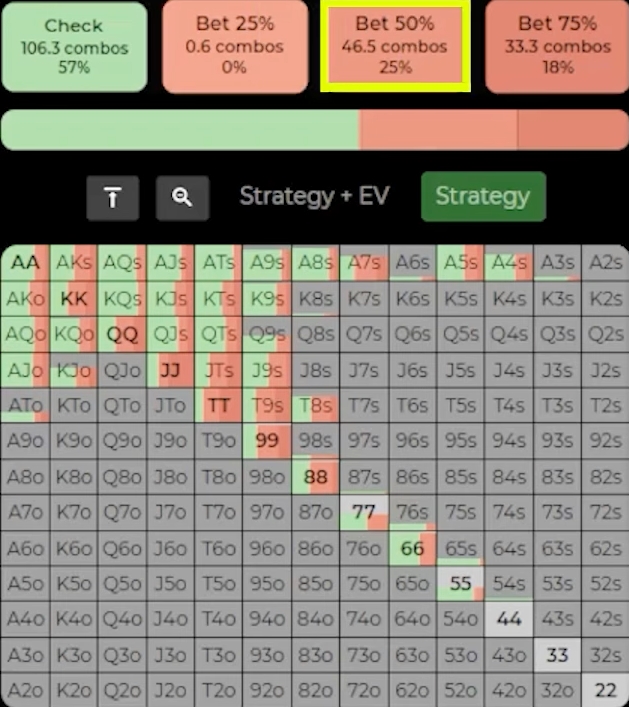
Task: Click the magnifier search icon button
Action: click(182, 197)
